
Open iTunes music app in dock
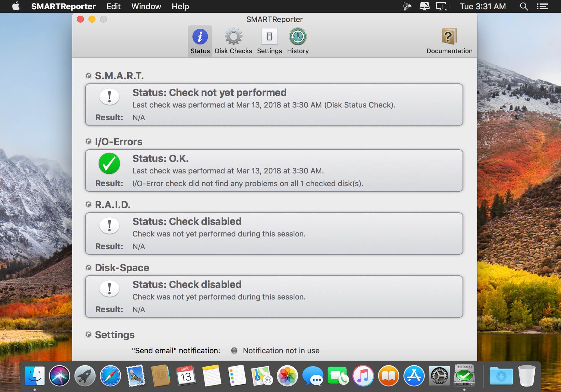(363, 376)
